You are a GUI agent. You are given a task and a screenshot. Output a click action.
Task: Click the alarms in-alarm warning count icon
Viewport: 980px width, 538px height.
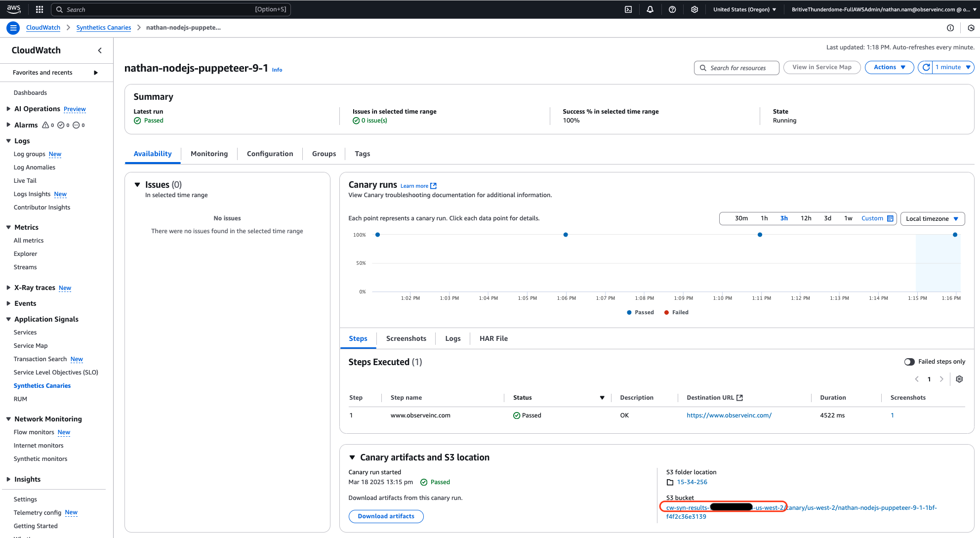(45, 125)
